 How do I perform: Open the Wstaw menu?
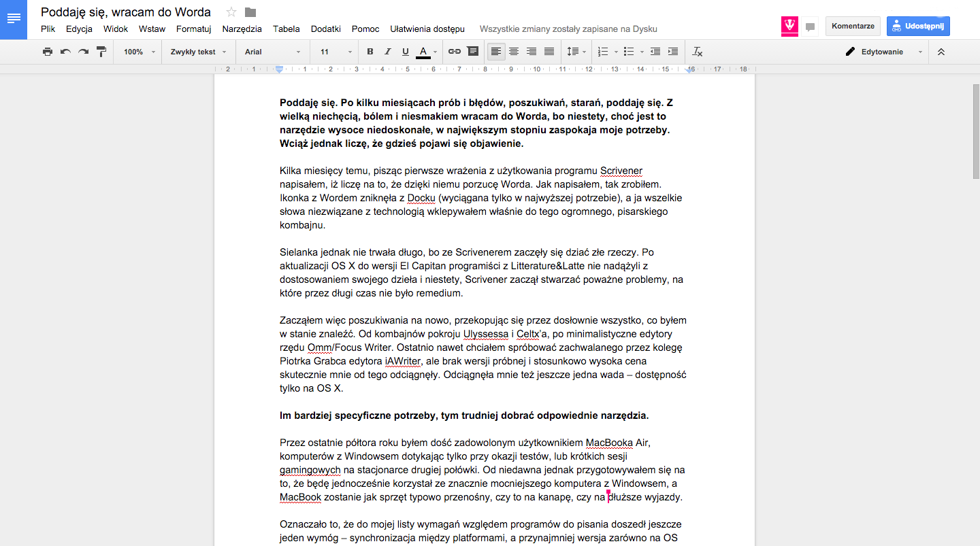tap(152, 29)
